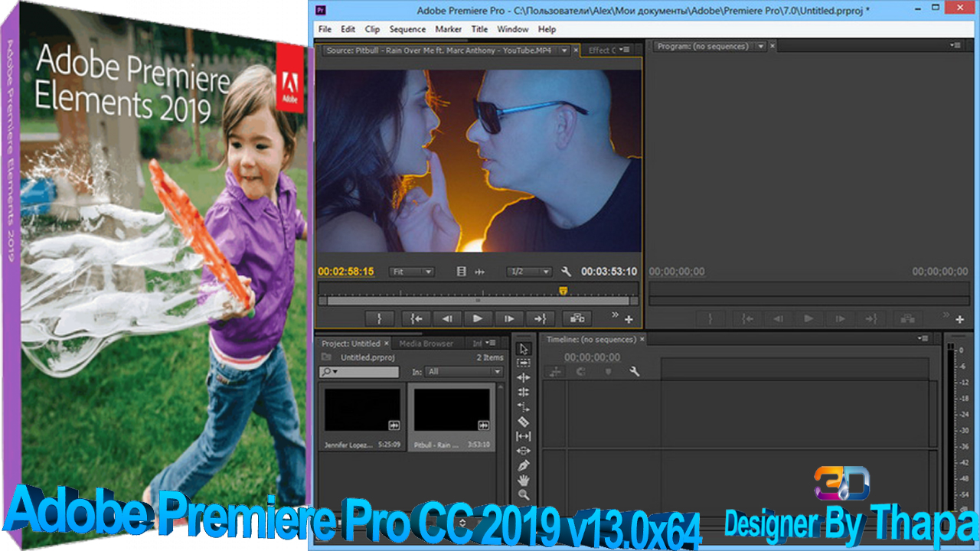
Task: Open the Program sequence selector dropdown
Action: pos(760,47)
